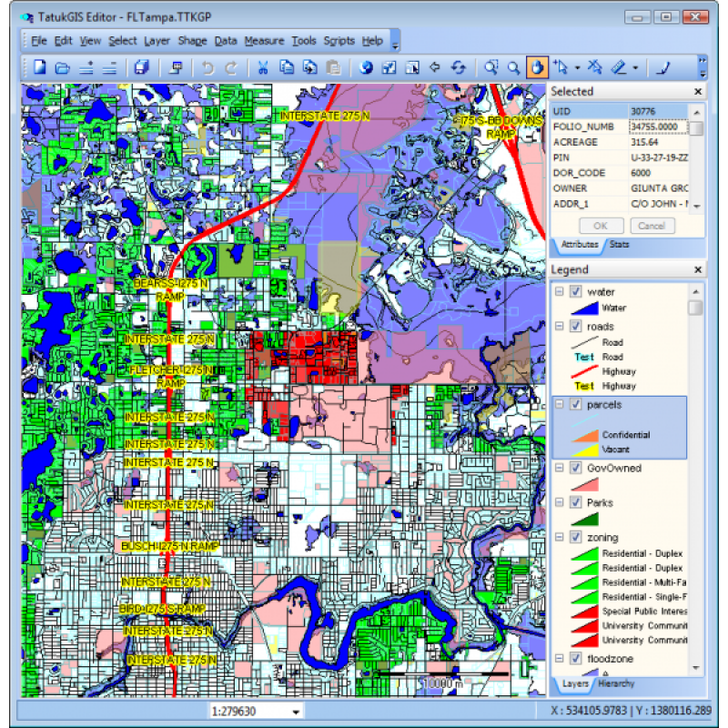Confirm attributes with the OK button
Screen dimensions: 728x728
600,226
